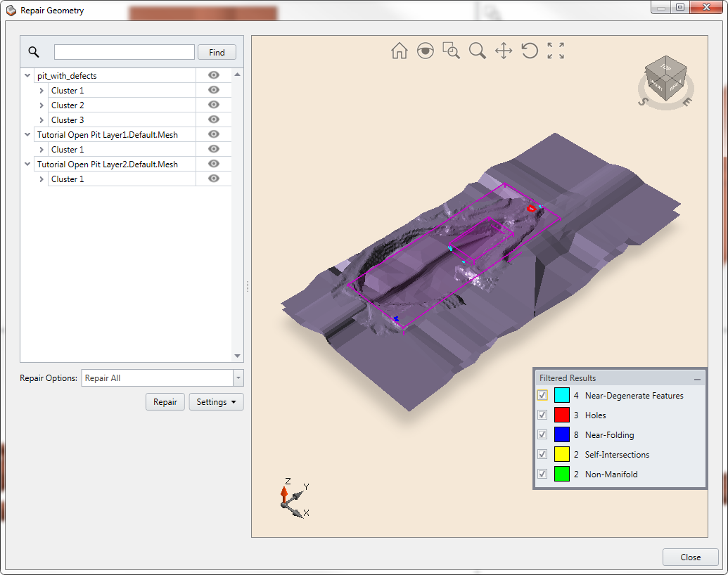
Task: Click the red hole marker on mesh
Action: [x=532, y=209]
